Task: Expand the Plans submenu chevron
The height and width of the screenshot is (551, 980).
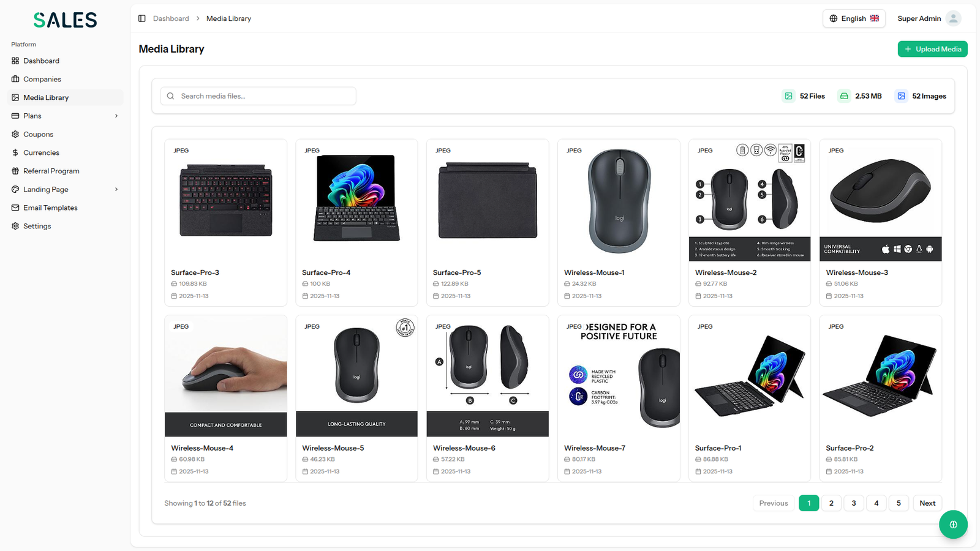Action: 116,116
